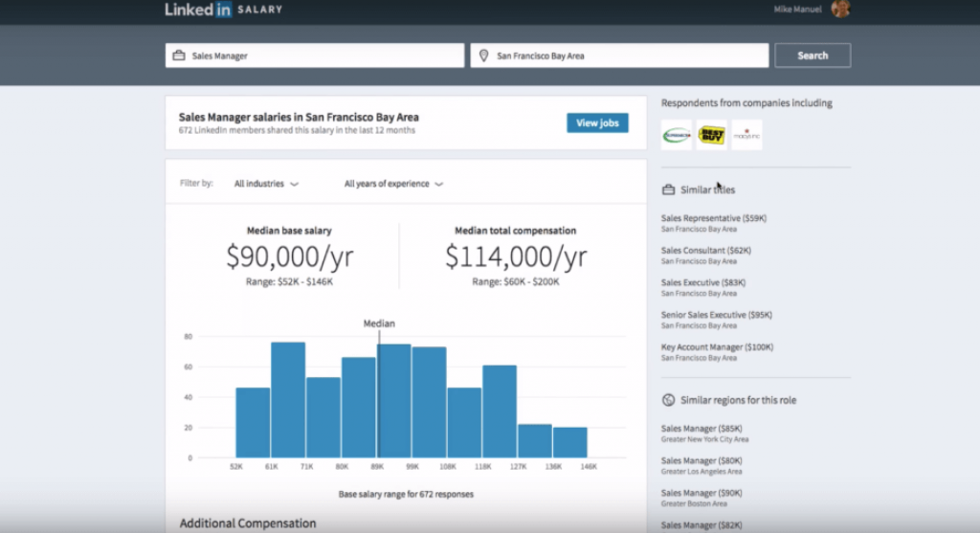This screenshot has height=533, width=980.
Task: Click the Search button
Action: 813,56
